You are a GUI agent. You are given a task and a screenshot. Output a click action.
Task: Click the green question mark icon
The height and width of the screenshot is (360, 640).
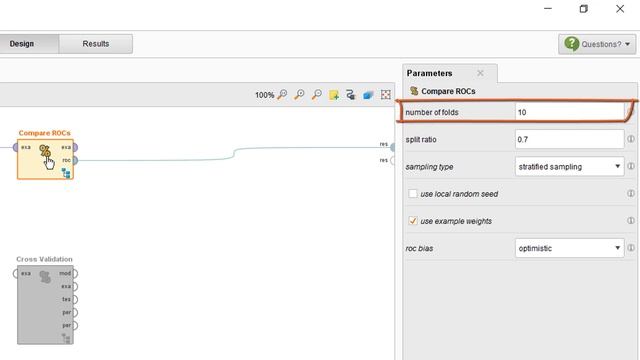point(571,44)
